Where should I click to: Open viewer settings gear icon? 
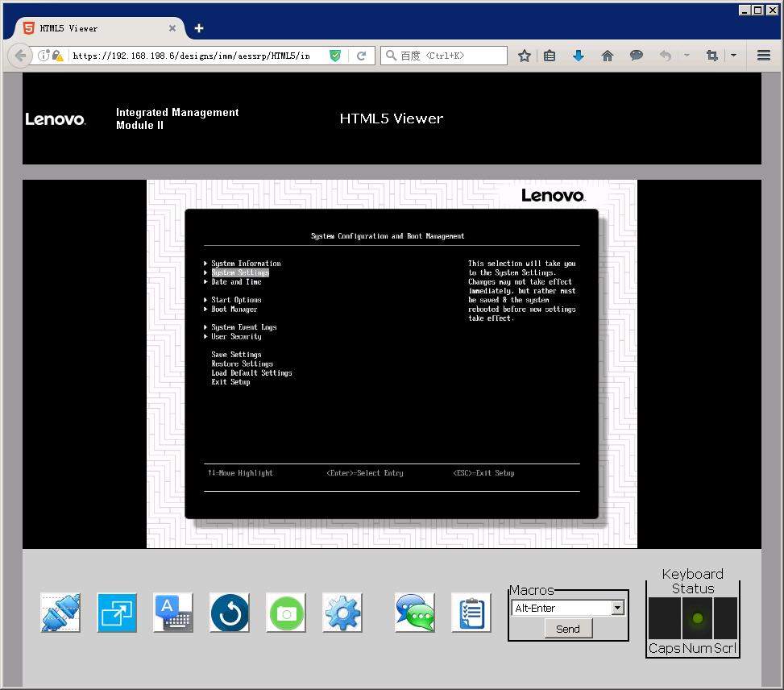(x=342, y=613)
